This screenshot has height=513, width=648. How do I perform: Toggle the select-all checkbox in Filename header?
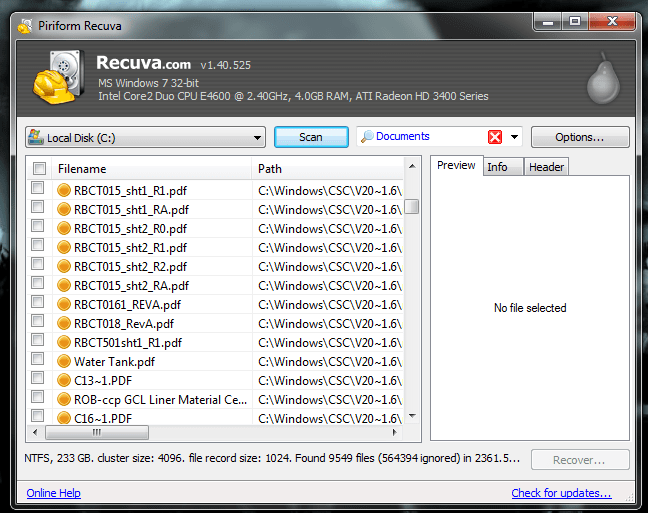(x=39, y=169)
